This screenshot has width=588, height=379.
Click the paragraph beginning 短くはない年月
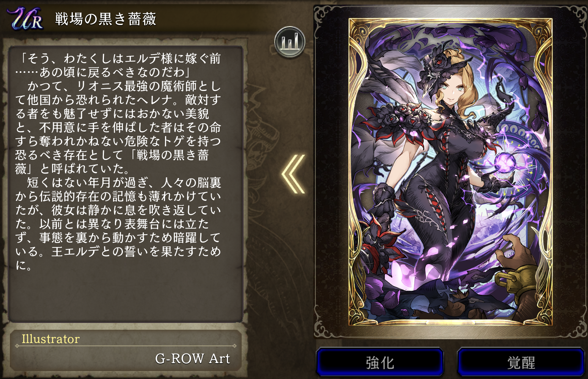pos(118,224)
